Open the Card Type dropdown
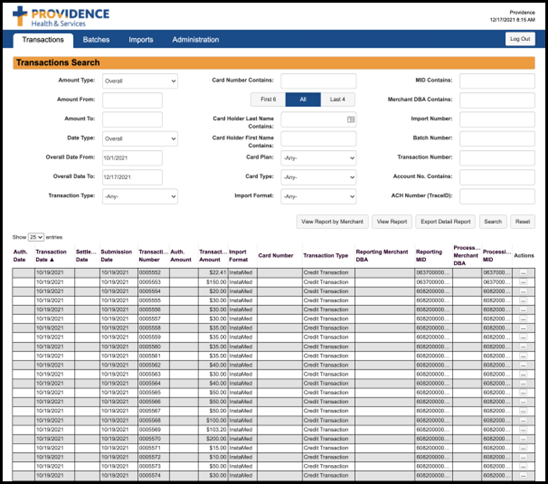The height and width of the screenshot is (484, 548). coord(318,177)
